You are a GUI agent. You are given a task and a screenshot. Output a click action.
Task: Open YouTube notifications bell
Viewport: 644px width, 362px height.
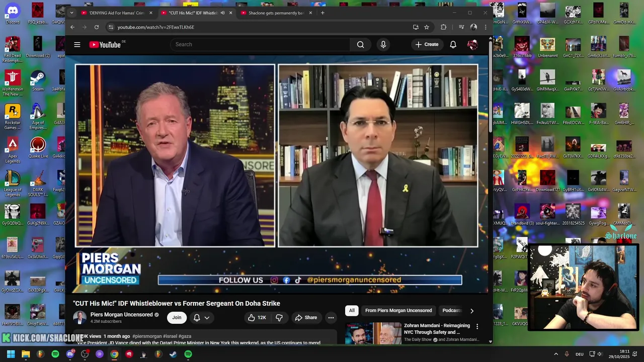pos(453,45)
